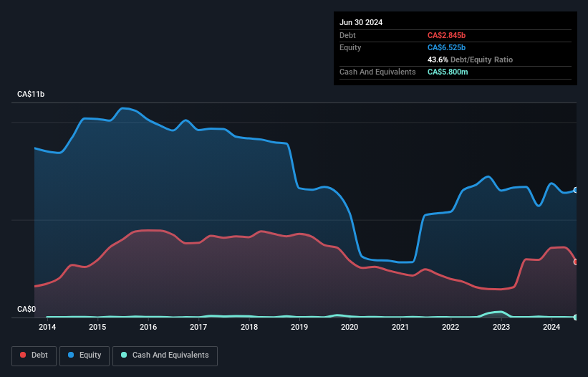Toggle the Equity legend button
The height and width of the screenshot is (377, 588).
85,355
